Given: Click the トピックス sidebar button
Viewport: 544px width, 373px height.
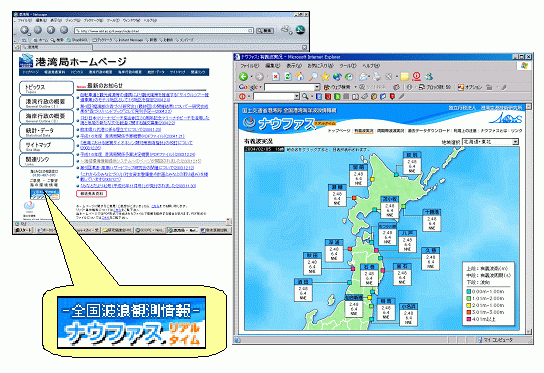Looking at the screenshot, I should tap(46, 88).
